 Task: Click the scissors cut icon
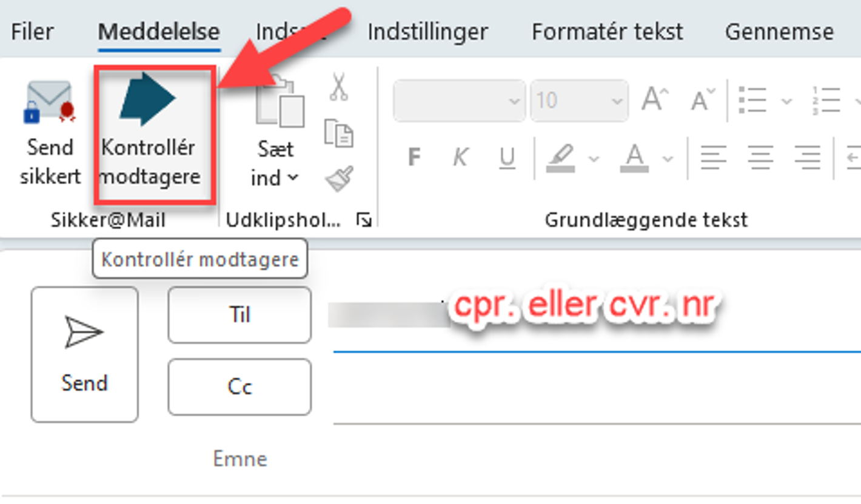(x=338, y=87)
